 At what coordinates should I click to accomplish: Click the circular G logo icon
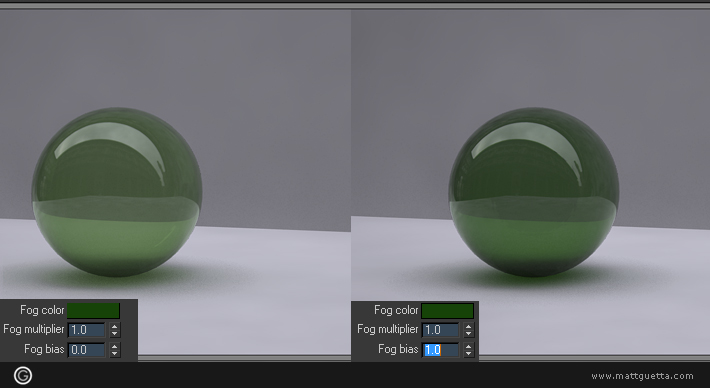23,375
